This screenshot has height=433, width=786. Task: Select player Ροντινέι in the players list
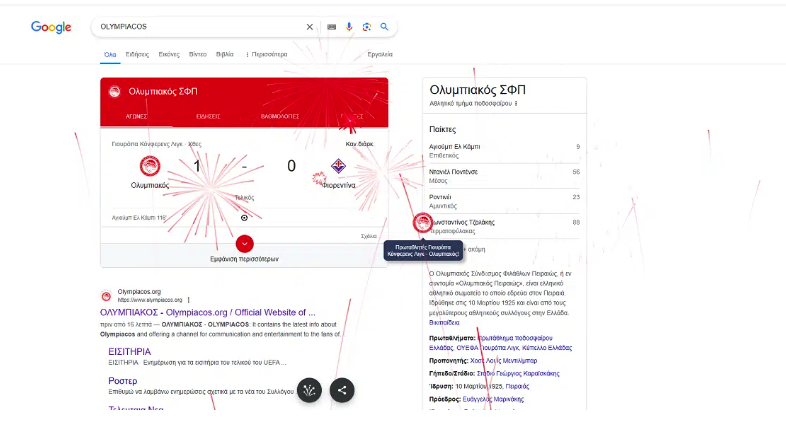(x=504, y=201)
